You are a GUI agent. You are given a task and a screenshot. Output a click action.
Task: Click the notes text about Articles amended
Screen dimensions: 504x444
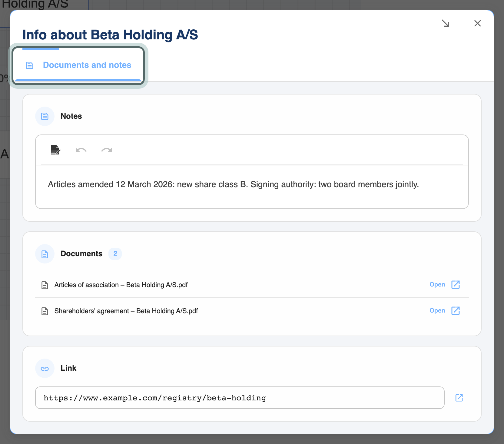(x=233, y=184)
